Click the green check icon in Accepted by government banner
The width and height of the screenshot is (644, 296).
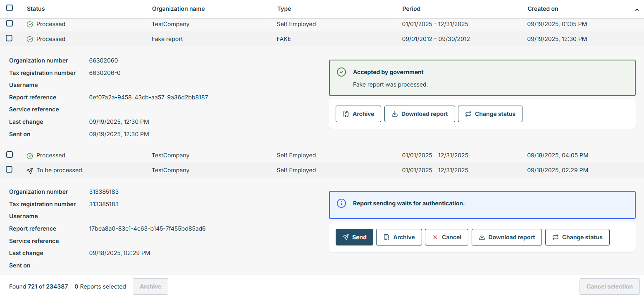tap(341, 72)
